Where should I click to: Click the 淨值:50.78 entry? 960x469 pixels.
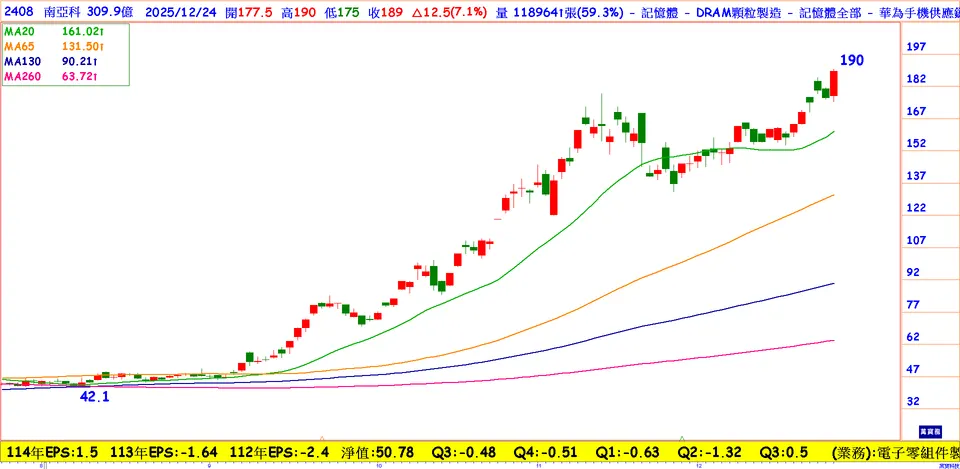point(377,452)
